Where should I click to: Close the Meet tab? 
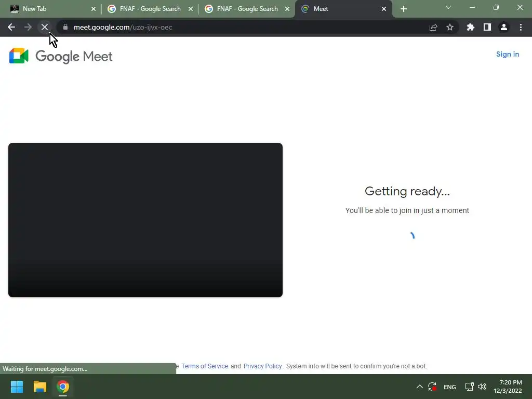pos(384,9)
